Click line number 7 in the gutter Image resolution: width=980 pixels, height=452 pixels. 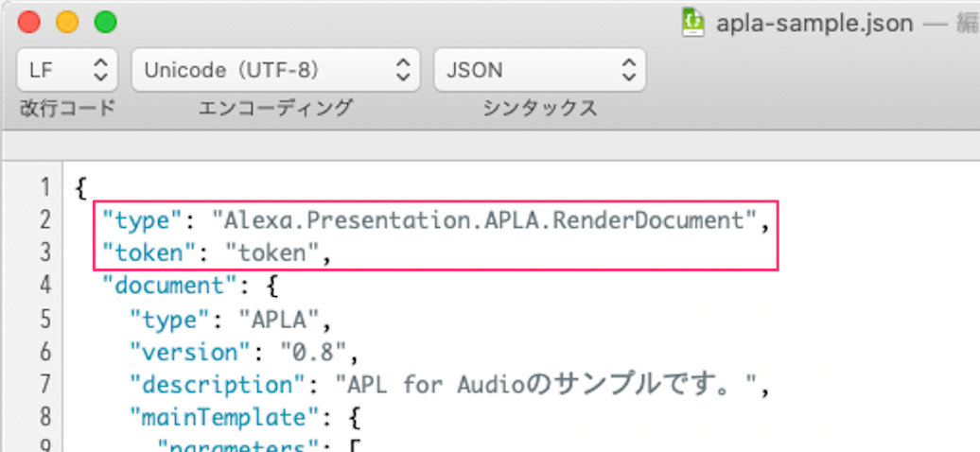point(44,385)
